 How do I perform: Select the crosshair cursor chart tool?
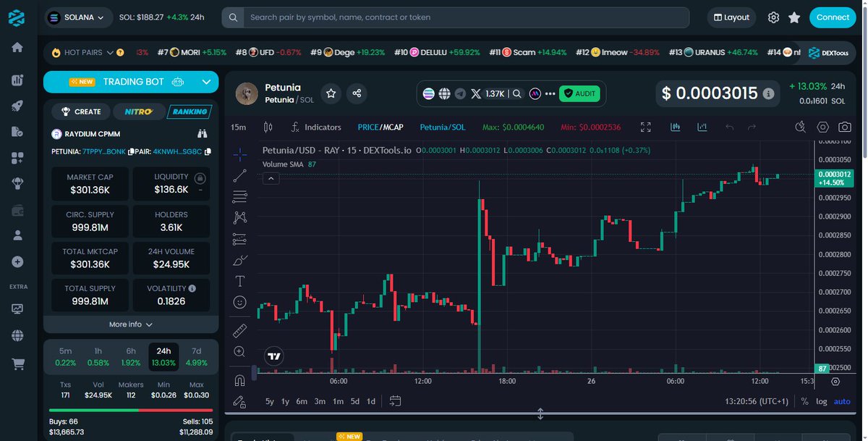coord(240,154)
